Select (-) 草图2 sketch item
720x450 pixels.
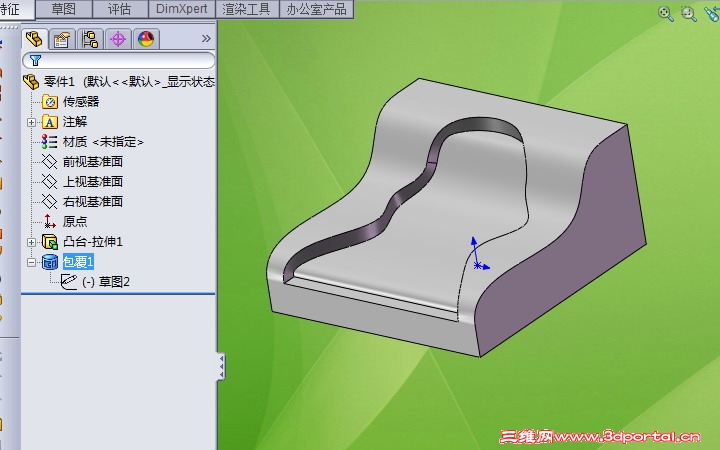point(106,281)
